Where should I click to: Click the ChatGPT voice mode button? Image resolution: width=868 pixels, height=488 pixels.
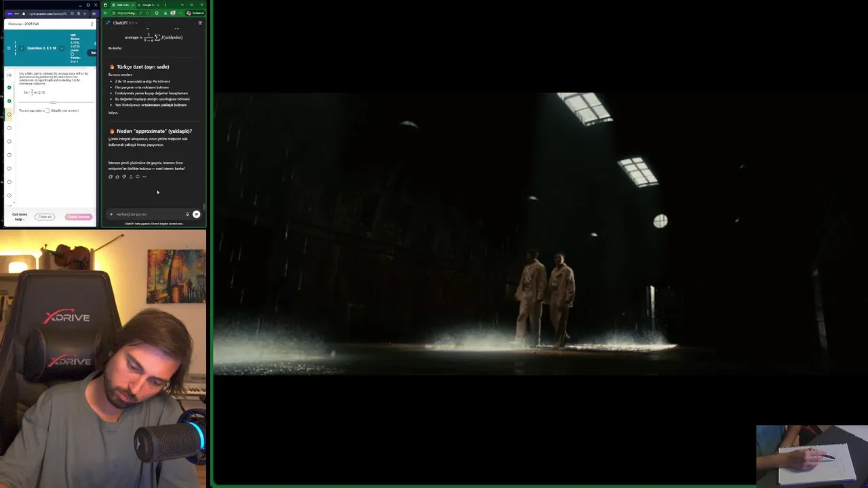click(x=196, y=214)
